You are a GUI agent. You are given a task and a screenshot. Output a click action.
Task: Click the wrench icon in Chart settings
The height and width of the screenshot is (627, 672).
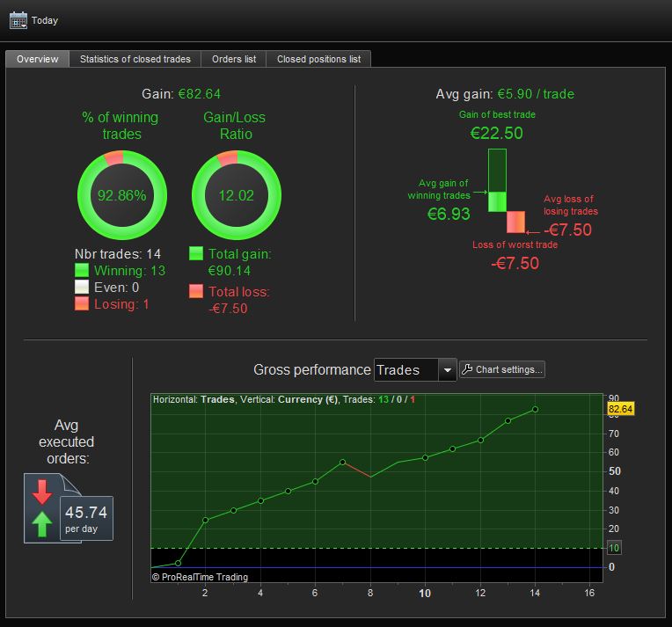click(467, 369)
